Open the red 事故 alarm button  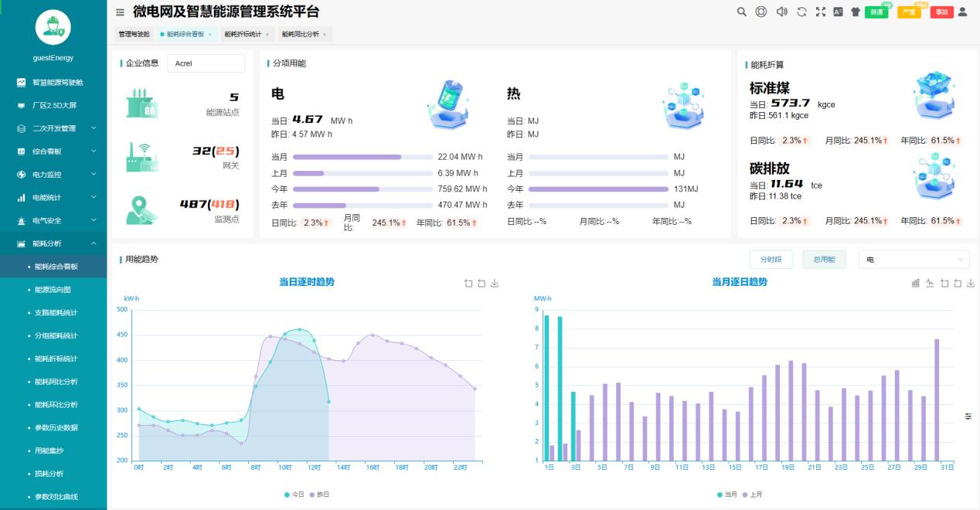pyautogui.click(x=941, y=12)
